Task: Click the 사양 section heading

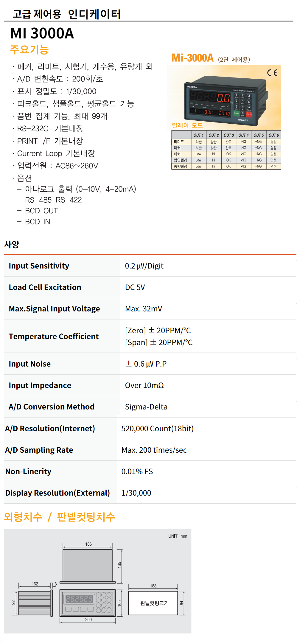Action: pos(12,245)
